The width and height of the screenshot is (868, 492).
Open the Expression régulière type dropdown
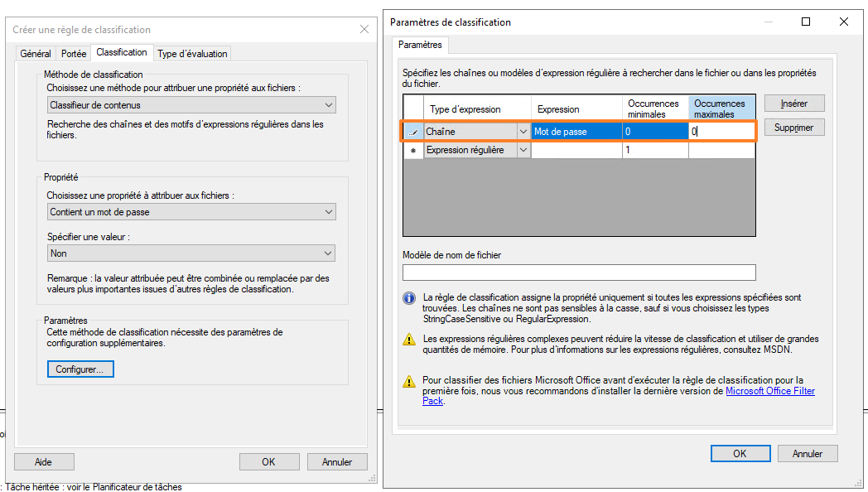click(523, 150)
